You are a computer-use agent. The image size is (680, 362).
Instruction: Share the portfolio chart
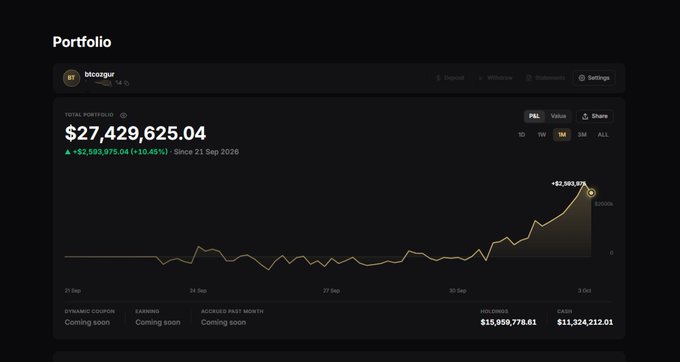(595, 116)
